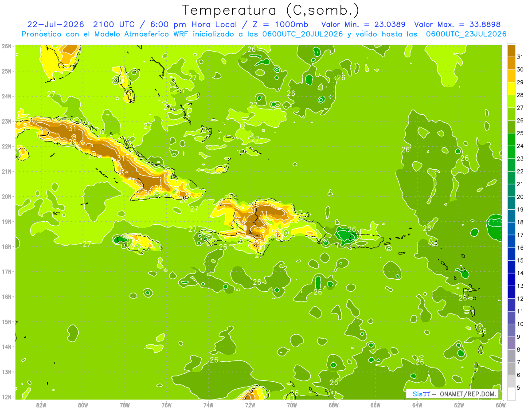Click the "60W" longitude axis label
Image resolution: width=532 pixels, height=411 pixels.
(x=501, y=405)
